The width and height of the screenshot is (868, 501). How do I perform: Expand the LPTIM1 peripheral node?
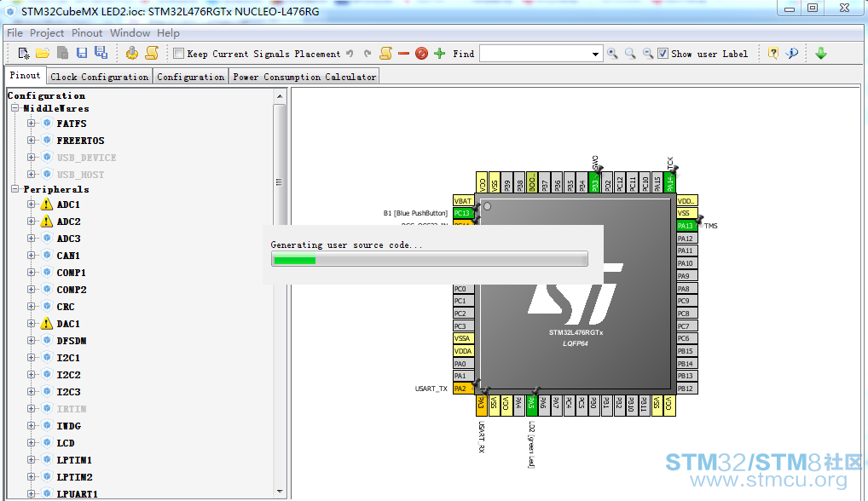(31, 460)
